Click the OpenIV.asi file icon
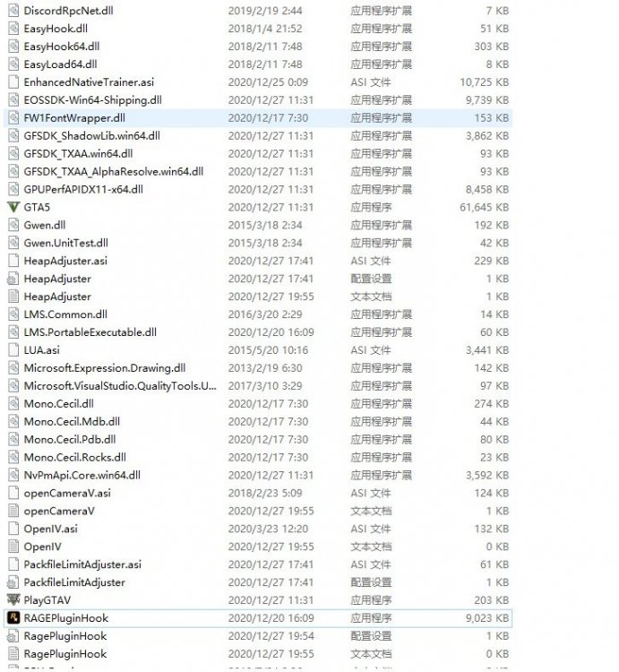This screenshot has width=619, height=672. click(13, 529)
